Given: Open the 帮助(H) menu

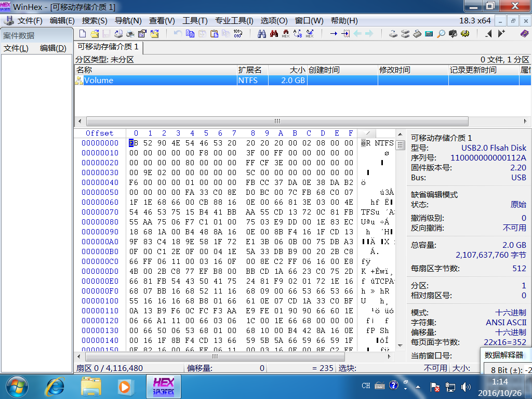Looking at the screenshot, I should 344,21.
